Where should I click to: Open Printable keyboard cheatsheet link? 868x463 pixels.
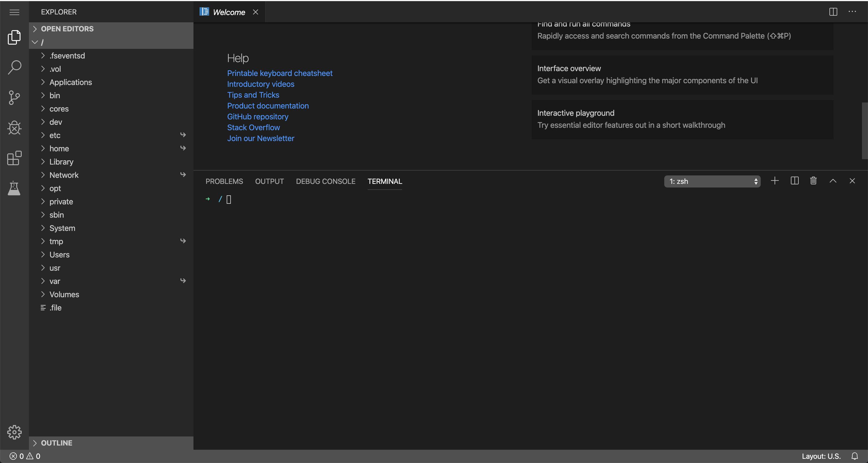pos(280,73)
